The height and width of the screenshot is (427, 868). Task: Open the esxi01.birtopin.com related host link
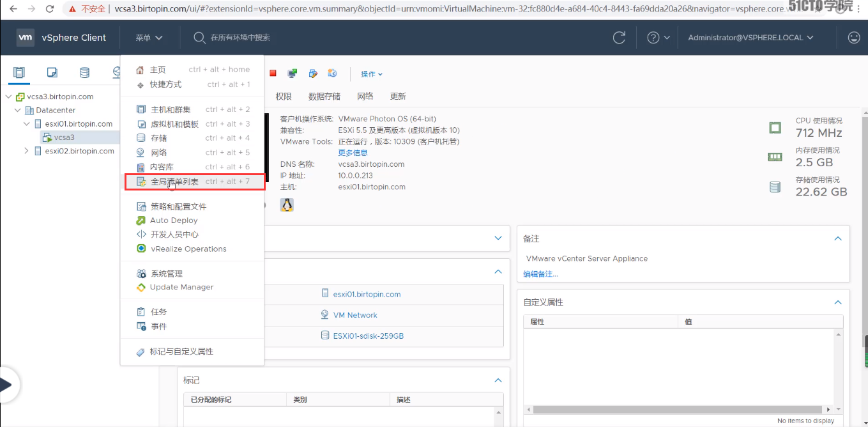[x=367, y=295]
